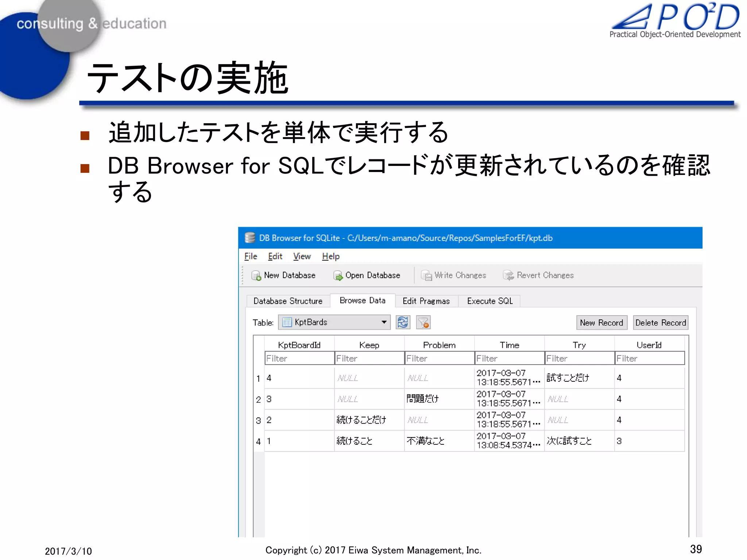Viewport: 747px width, 560px height.
Task: Sort by the UserId column header
Action: [x=649, y=345]
